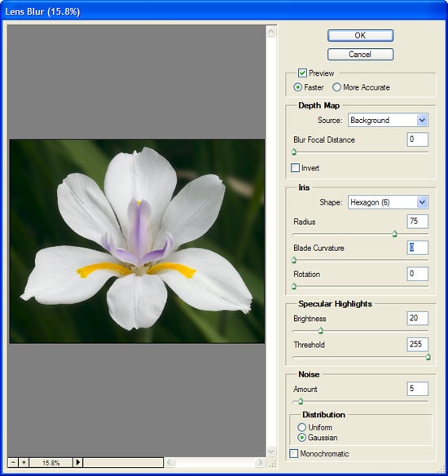Click preview scrollbar up arrow
This screenshot has width=448, height=476.
tap(271, 31)
